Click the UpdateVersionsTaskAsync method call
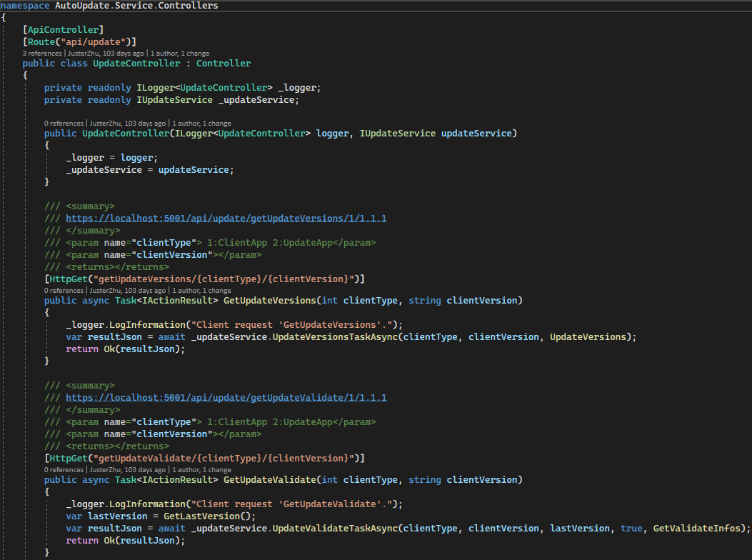 (335, 337)
